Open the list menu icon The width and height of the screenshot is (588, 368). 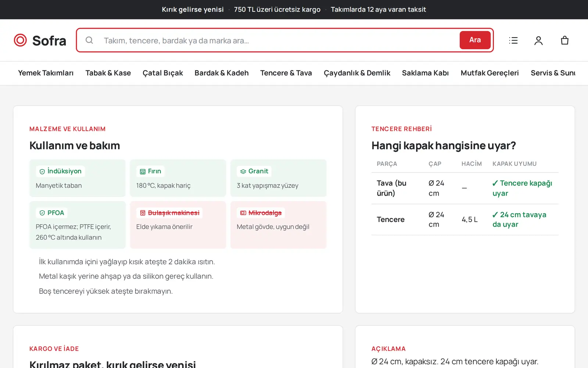(x=513, y=40)
